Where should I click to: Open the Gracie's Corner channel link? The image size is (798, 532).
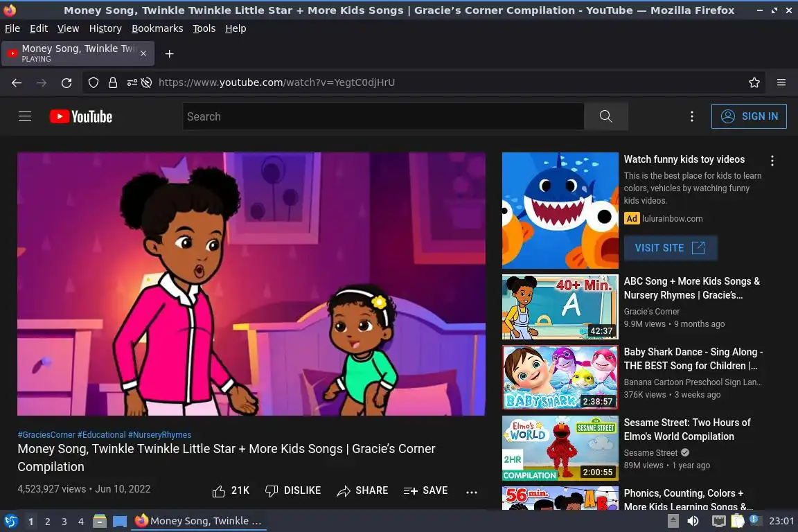pos(651,312)
